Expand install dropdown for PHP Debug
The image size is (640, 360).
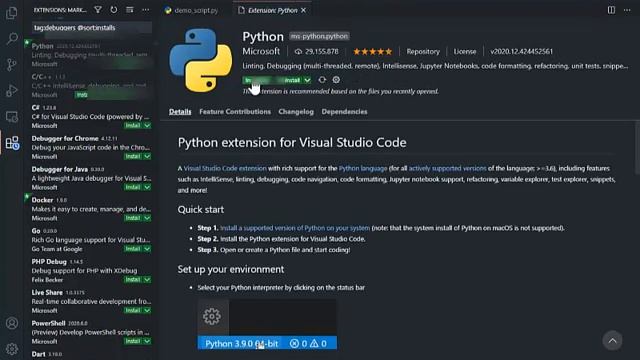click(147, 280)
